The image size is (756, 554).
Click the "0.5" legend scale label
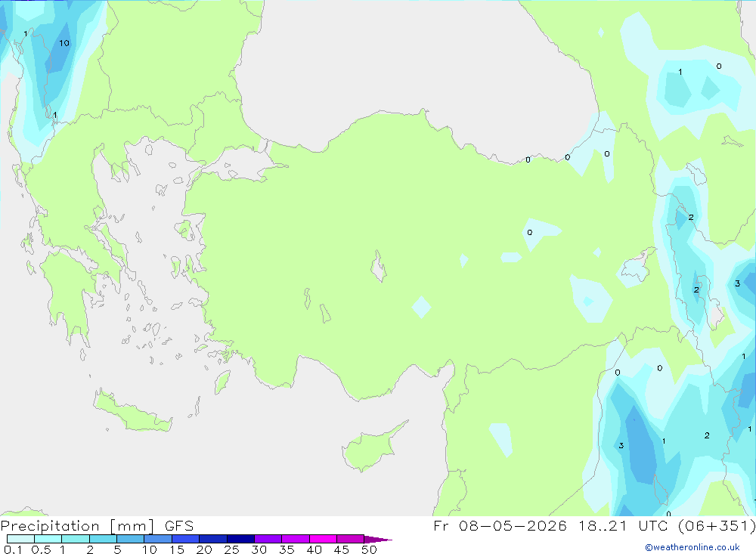[41, 549]
